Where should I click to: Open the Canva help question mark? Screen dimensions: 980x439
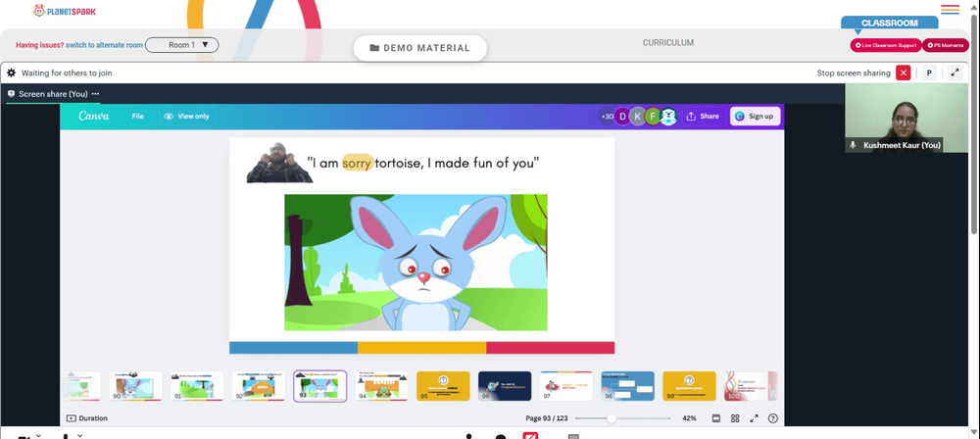(x=773, y=418)
